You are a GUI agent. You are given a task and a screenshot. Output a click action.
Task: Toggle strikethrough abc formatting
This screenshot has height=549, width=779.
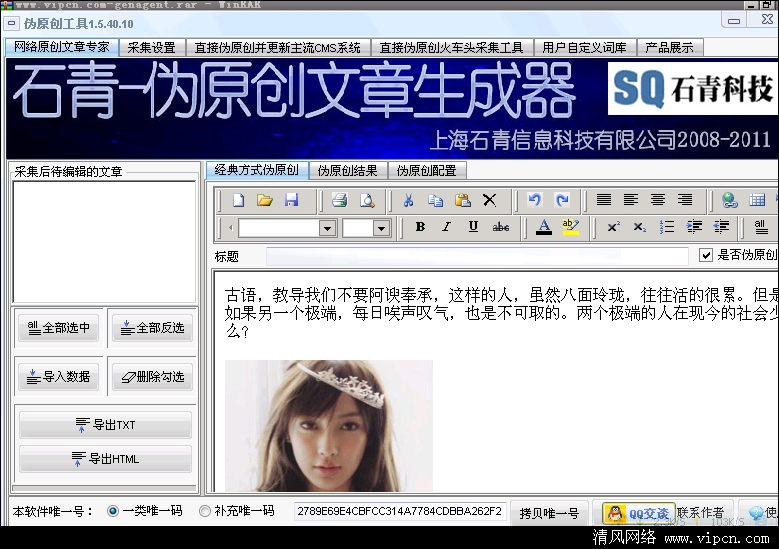(500, 227)
